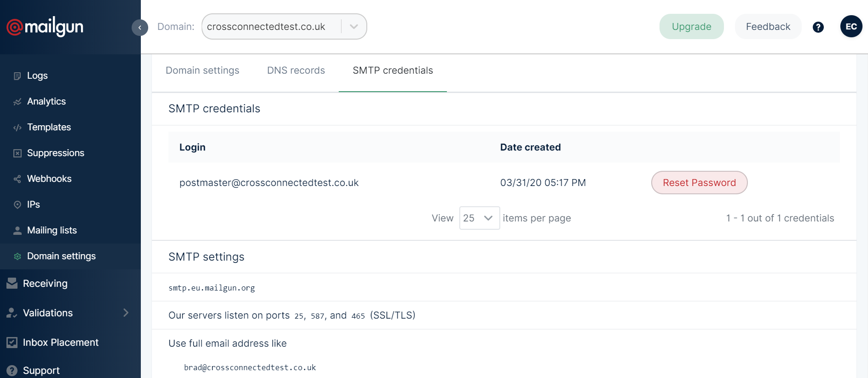
Task: Collapse the sidebar with the arrow button
Action: [x=140, y=28]
